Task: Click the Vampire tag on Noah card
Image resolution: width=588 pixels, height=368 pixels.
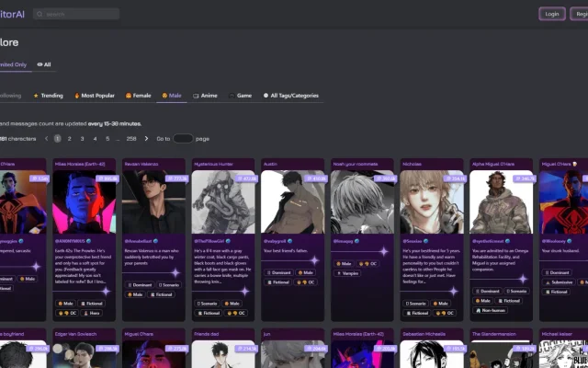Action: point(347,273)
